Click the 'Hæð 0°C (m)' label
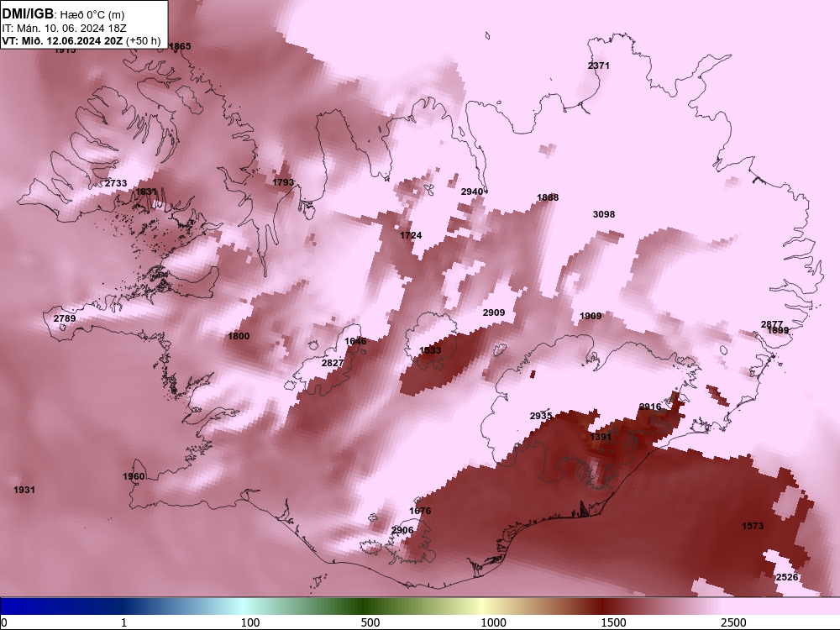 point(92,14)
